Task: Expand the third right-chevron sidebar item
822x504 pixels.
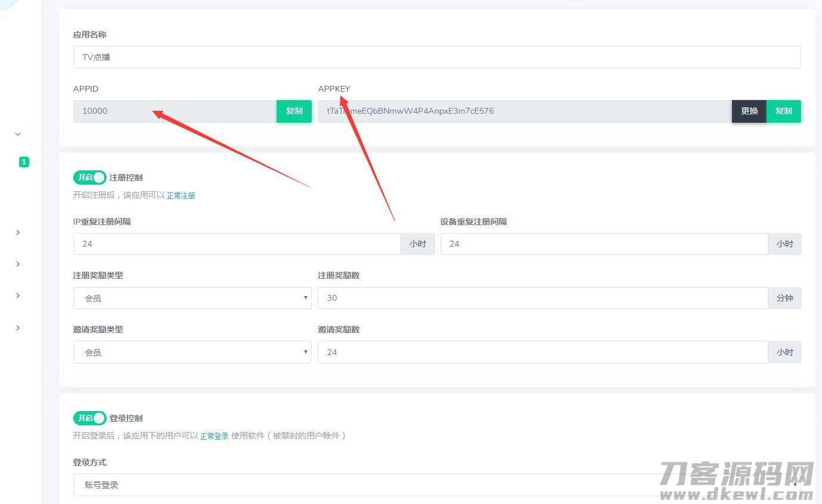Action: pyautogui.click(x=18, y=295)
